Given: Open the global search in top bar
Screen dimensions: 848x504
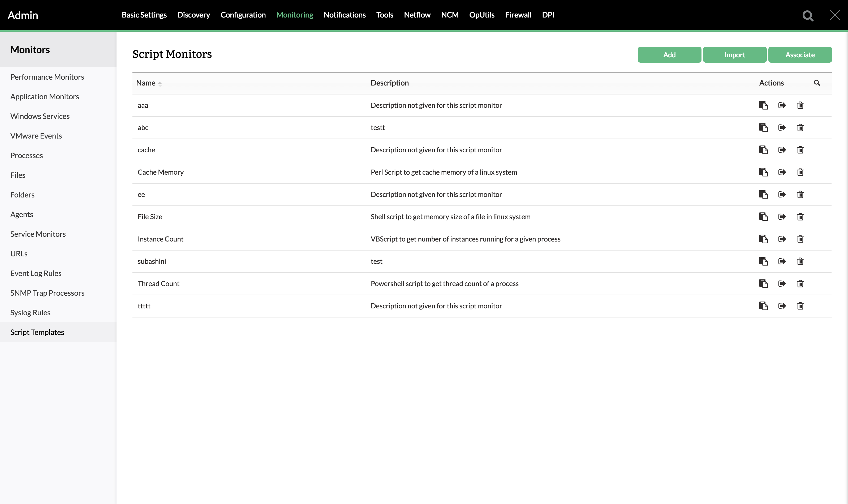Looking at the screenshot, I should [x=808, y=16].
